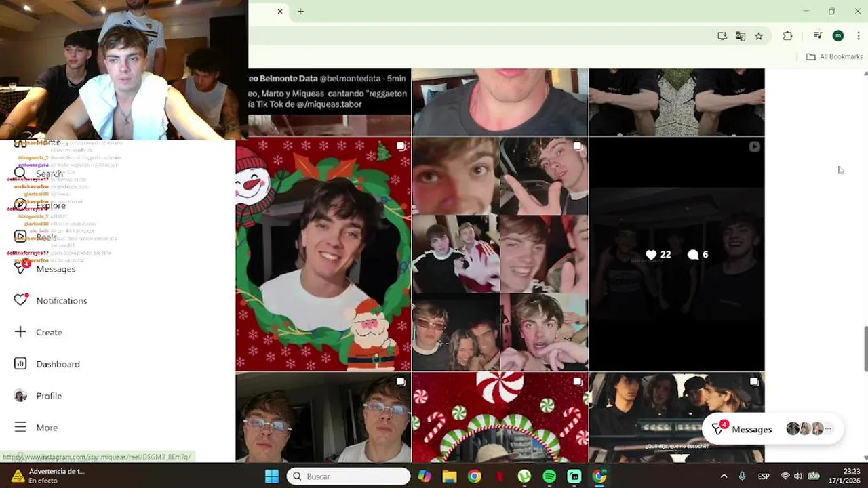Click carousel icon on the peppermint candy post
Viewport: 868px width, 488px height.
[577, 382]
